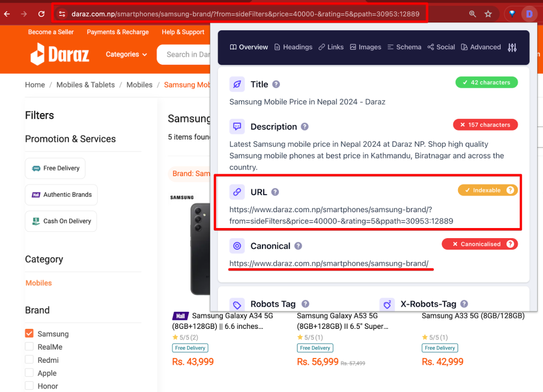Image resolution: width=543 pixels, height=392 pixels.
Task: Switch to the Headings tab
Action: coord(293,47)
